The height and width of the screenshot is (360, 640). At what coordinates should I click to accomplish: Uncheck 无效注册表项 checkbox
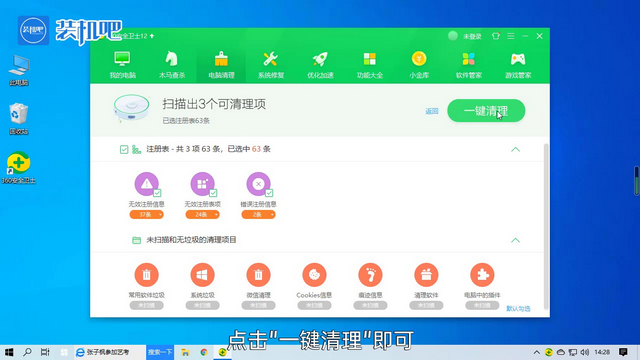[213, 193]
